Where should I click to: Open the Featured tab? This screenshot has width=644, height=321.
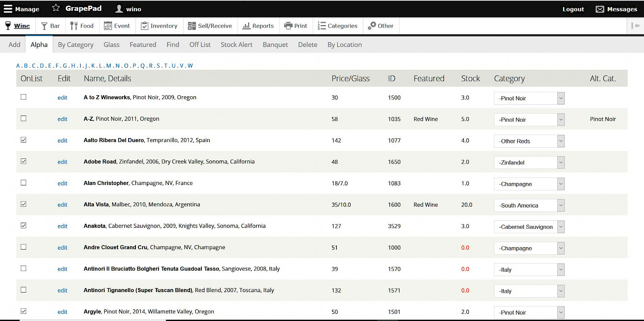click(x=143, y=45)
